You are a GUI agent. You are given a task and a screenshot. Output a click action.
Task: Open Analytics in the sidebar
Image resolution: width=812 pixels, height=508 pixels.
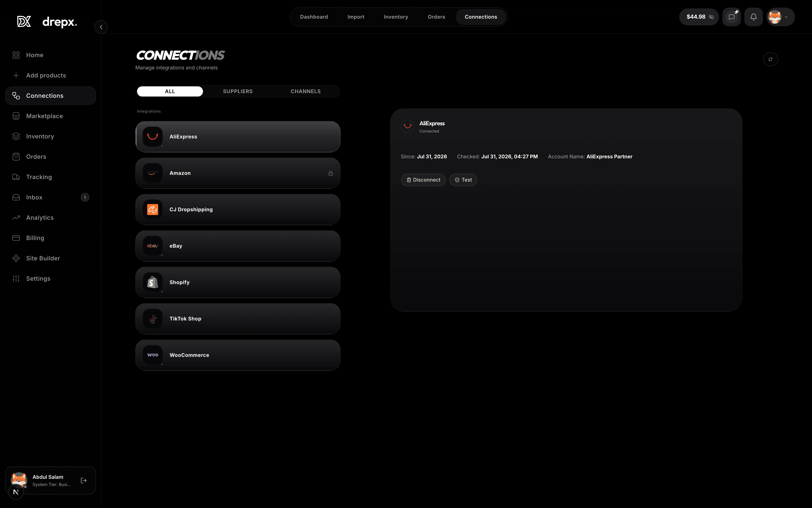50,218
